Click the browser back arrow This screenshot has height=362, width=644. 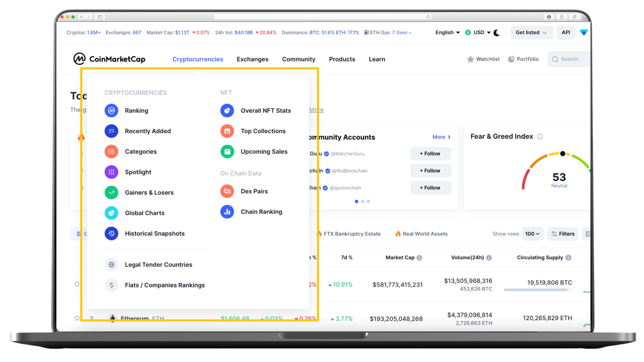[82, 17]
